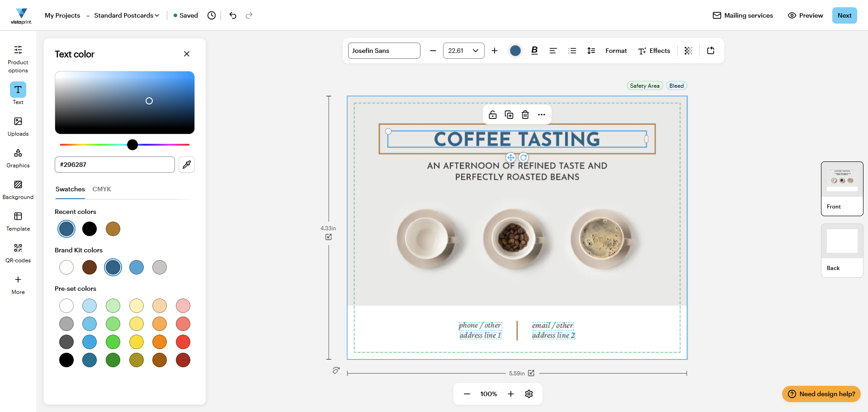Decrease font size with minus button

click(433, 51)
